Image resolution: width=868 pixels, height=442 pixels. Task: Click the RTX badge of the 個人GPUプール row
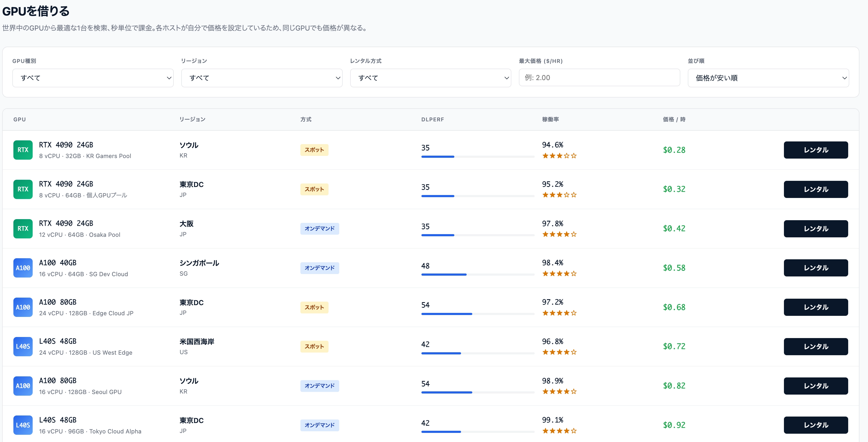pos(23,189)
